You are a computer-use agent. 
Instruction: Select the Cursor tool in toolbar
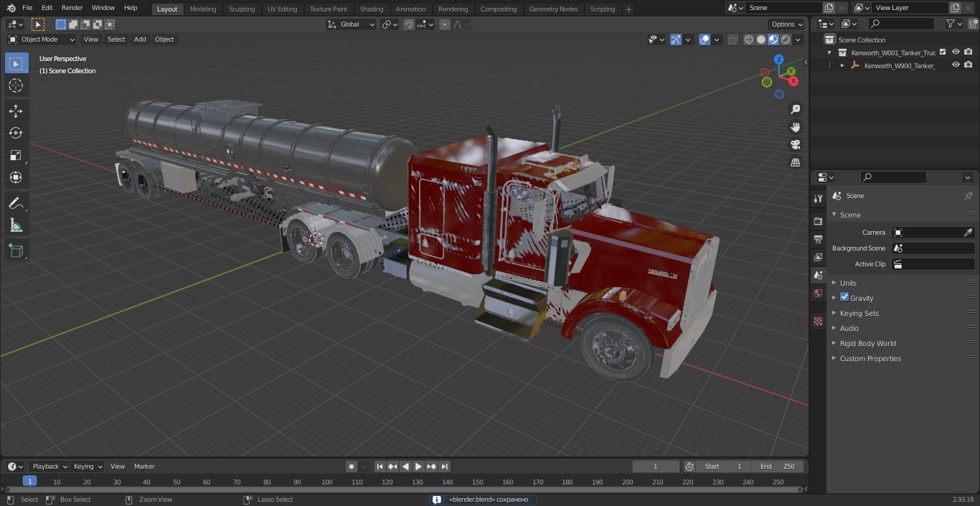coord(16,85)
